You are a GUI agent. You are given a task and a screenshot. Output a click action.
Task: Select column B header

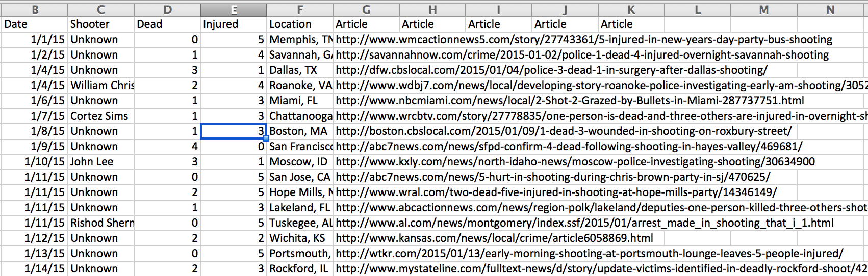tap(35, 10)
